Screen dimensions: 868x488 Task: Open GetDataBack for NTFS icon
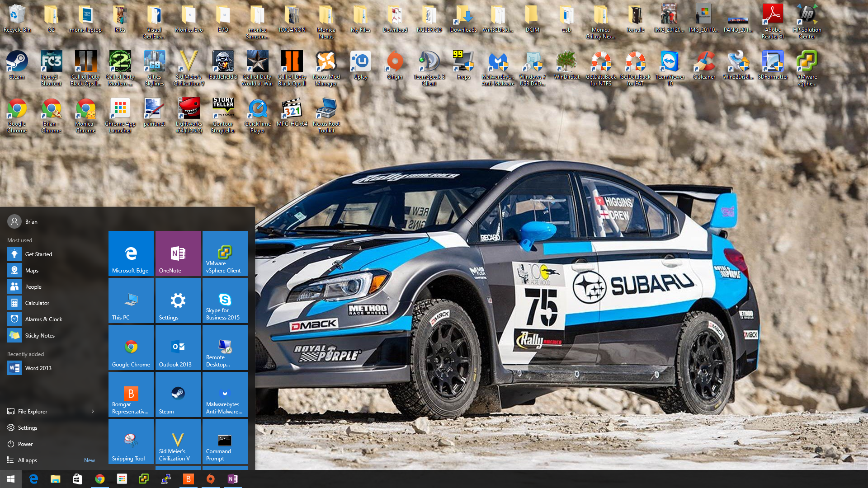601,69
